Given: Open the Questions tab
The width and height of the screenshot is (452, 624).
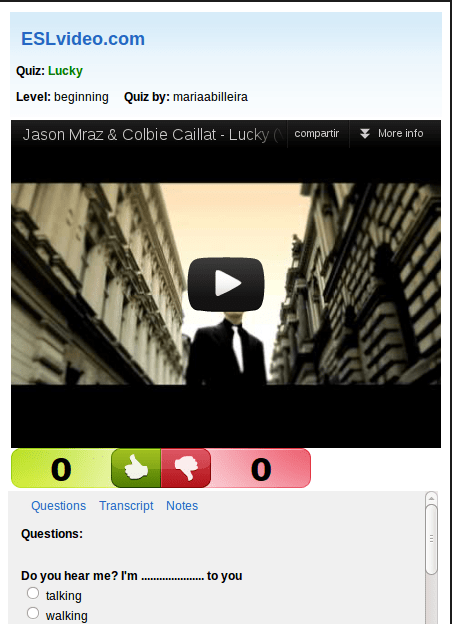Looking at the screenshot, I should pyautogui.click(x=58, y=505).
